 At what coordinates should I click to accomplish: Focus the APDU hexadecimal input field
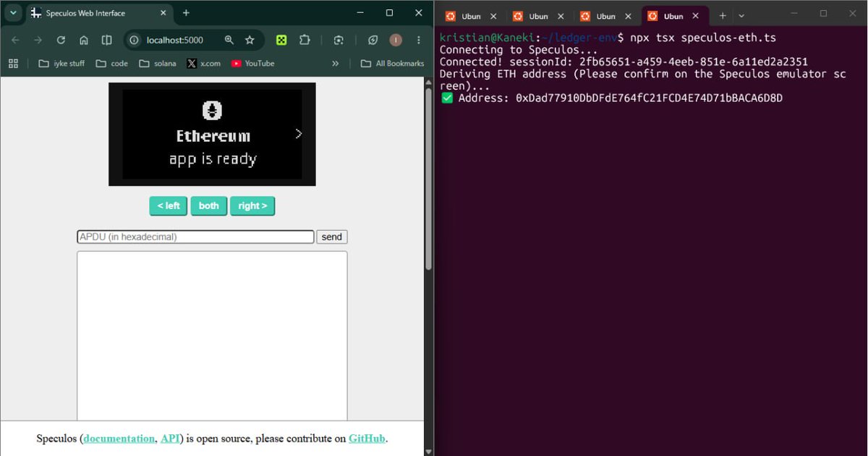(195, 237)
